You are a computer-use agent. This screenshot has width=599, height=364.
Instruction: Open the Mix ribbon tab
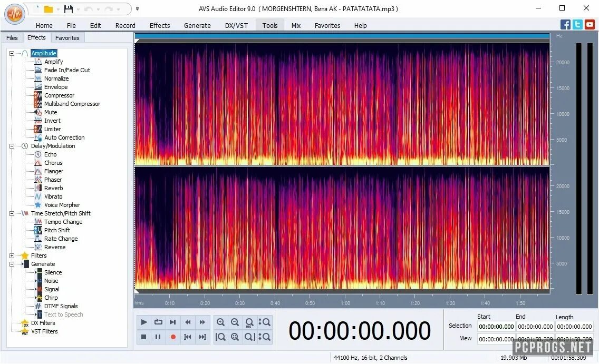[x=296, y=26]
